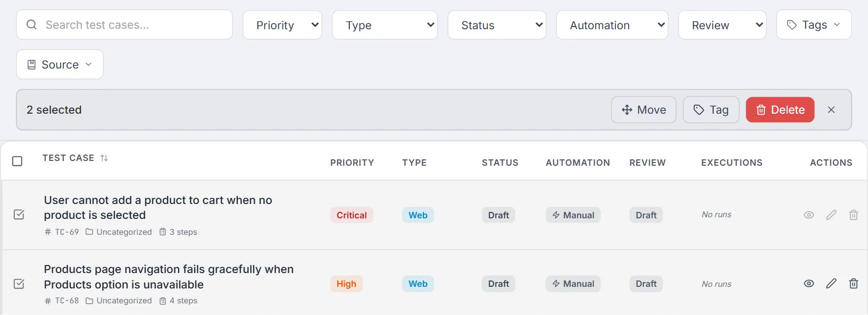Click the search magnifier icon
The image size is (868, 315).
(31, 24)
